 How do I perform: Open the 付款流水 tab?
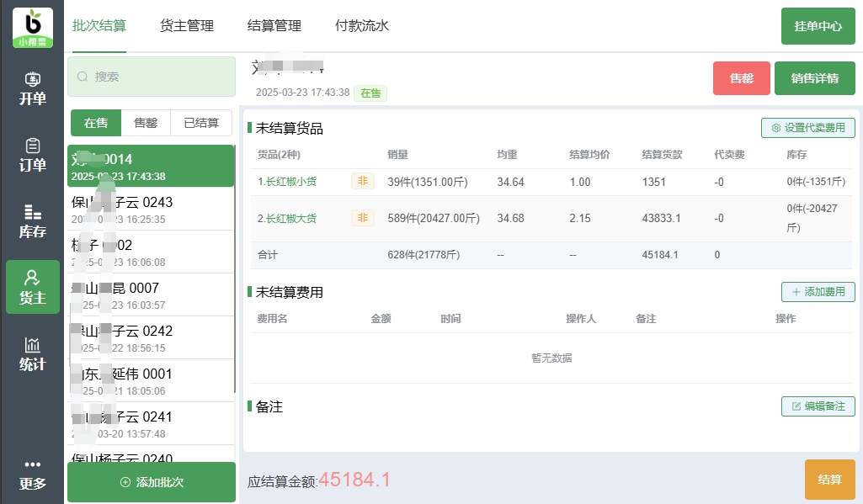pos(362,26)
